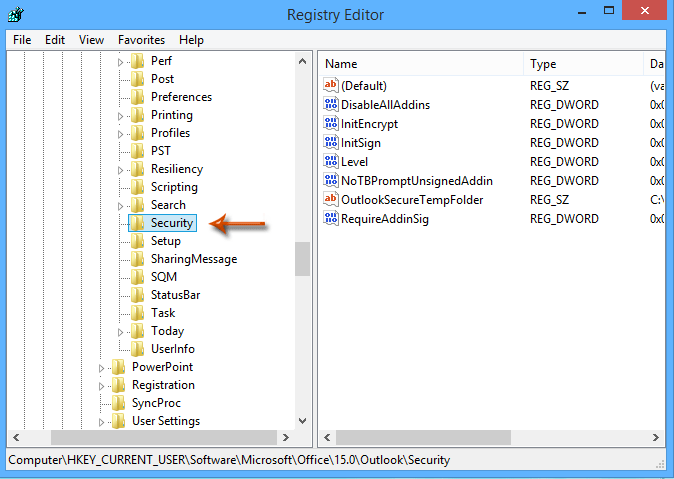The width and height of the screenshot is (674, 479).
Task: Expand the Perf key
Action: point(121,62)
